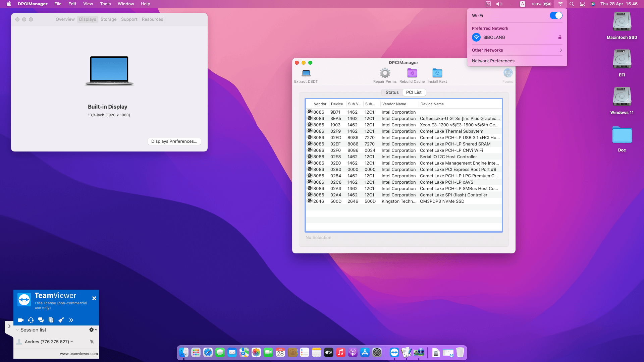Click the date and time in menu bar
The height and width of the screenshot is (362, 644).
tap(619, 4)
